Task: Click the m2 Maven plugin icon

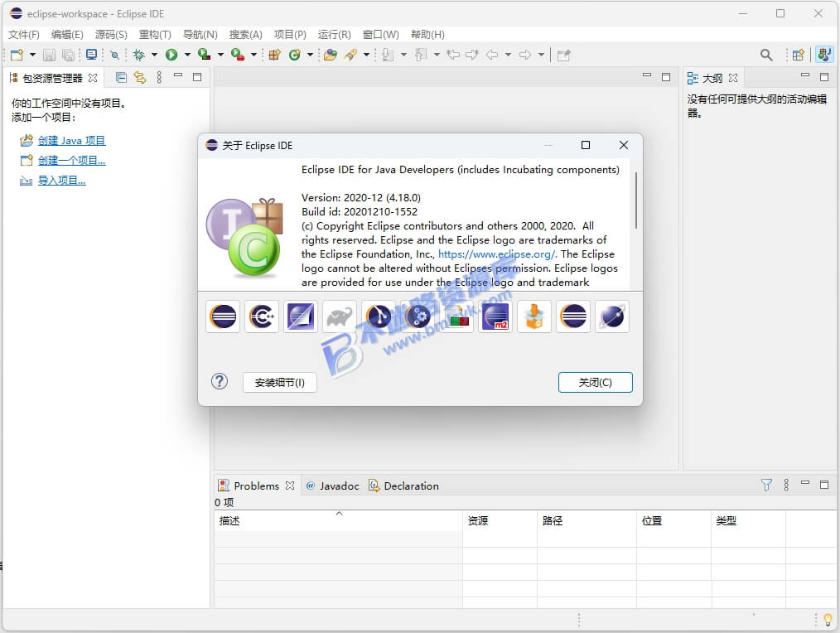Action: (x=495, y=316)
